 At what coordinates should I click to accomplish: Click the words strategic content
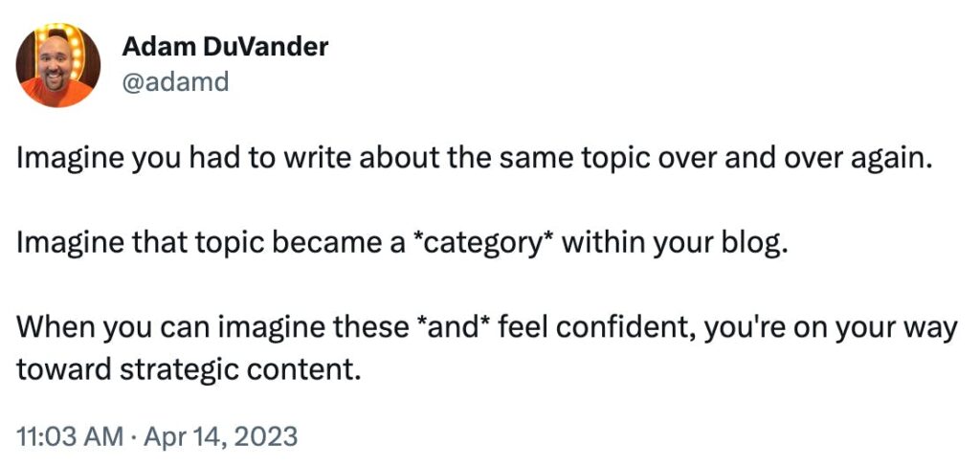click(x=240, y=369)
